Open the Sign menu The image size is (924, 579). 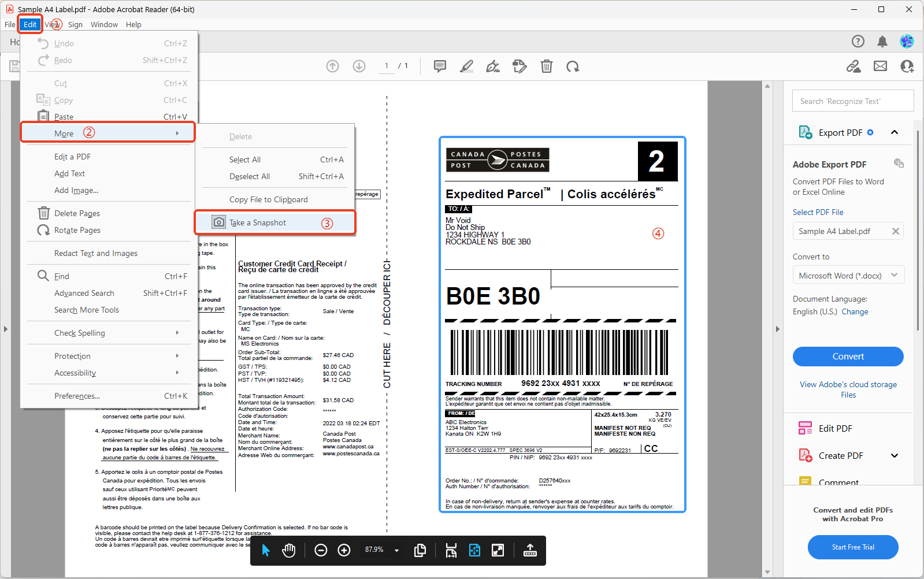(75, 24)
